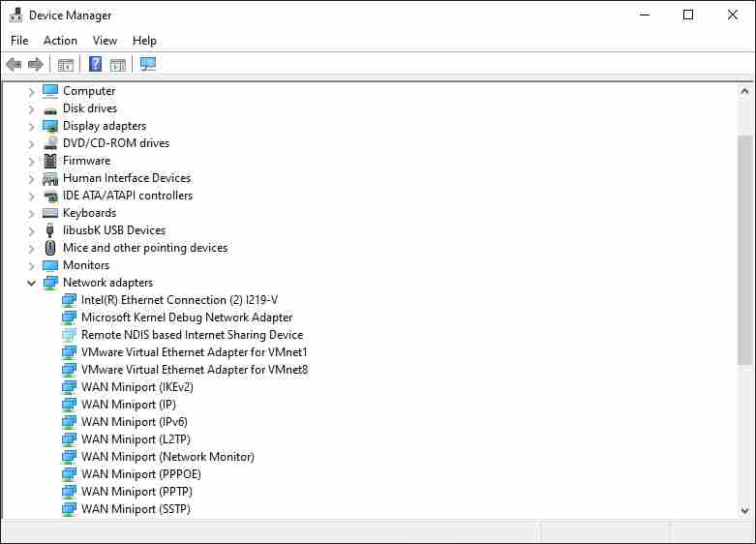Select WAN Miniport (PPPOE)

click(140, 473)
